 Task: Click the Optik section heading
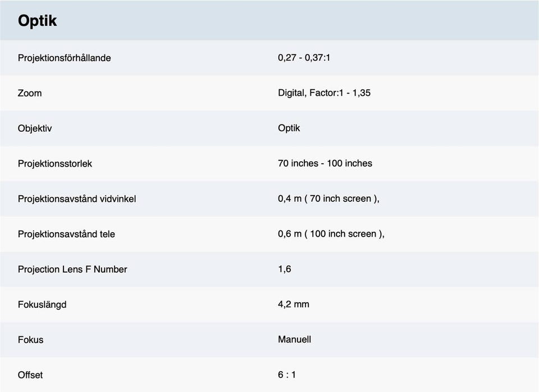click(37, 21)
